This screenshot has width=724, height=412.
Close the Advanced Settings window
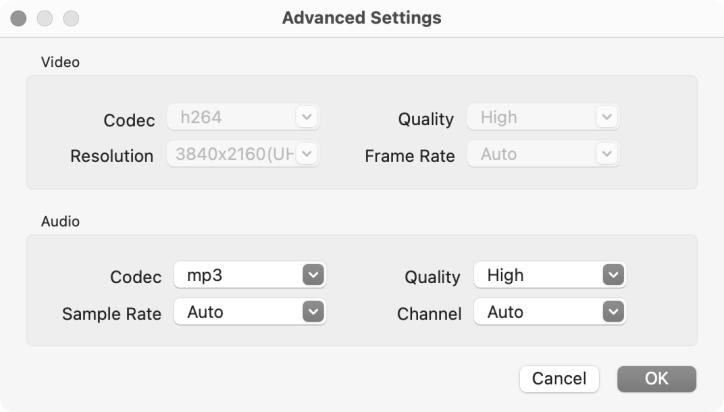[x=19, y=19]
